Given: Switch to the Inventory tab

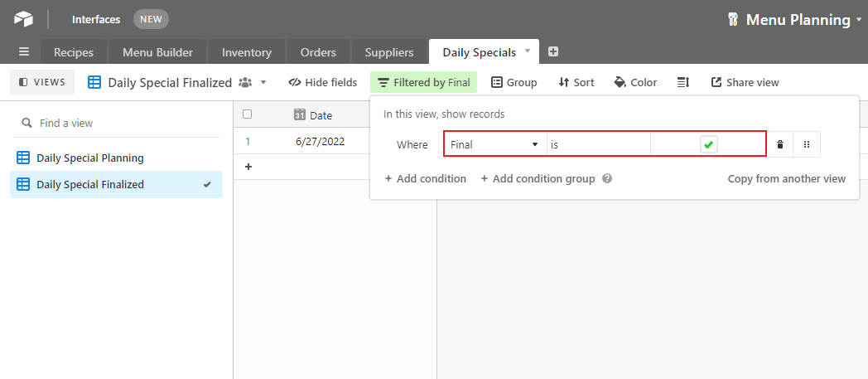Looking at the screenshot, I should [x=246, y=52].
